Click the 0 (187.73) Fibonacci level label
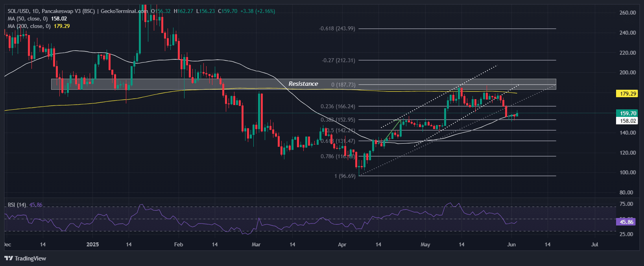 tap(343, 85)
